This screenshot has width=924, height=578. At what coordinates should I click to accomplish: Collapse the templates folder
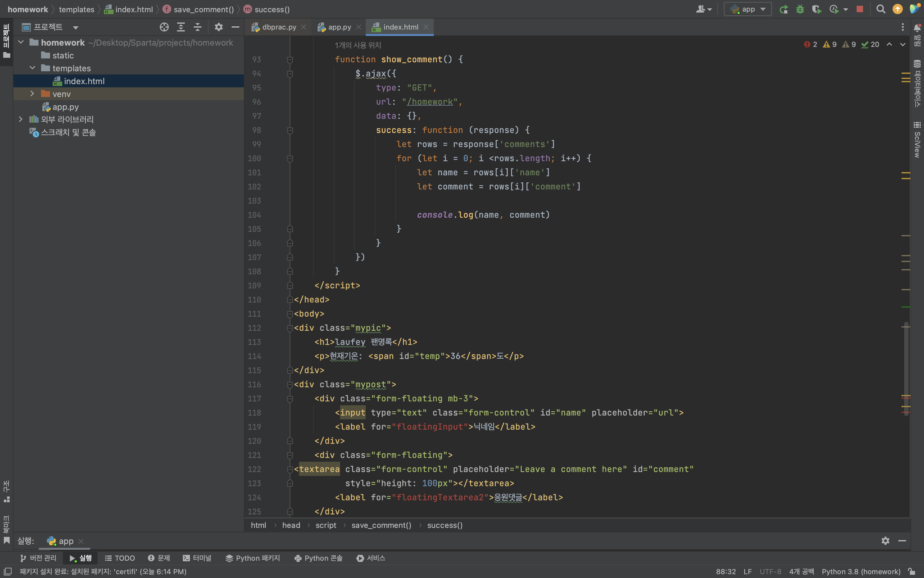(32, 68)
